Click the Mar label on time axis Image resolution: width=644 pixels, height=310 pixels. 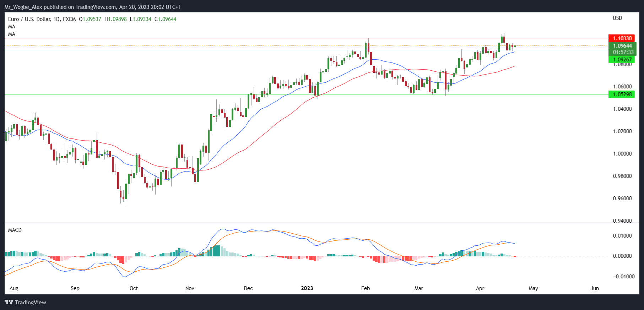pyautogui.click(x=419, y=288)
